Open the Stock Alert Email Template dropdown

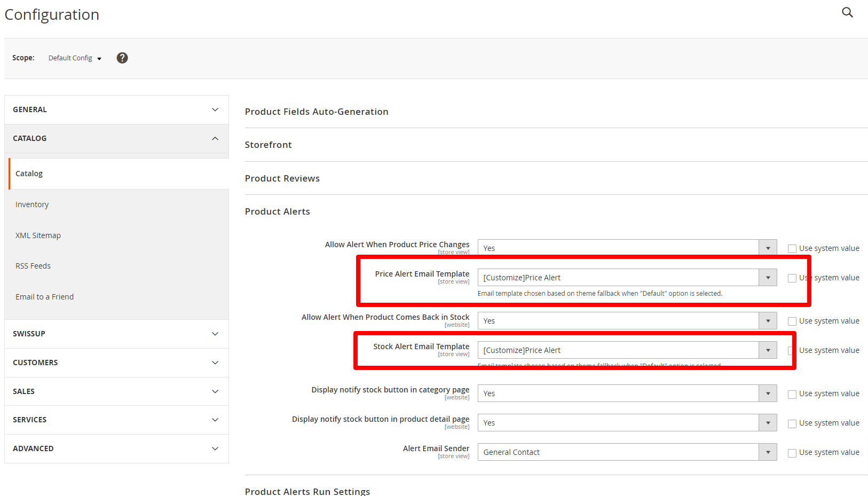coord(627,350)
